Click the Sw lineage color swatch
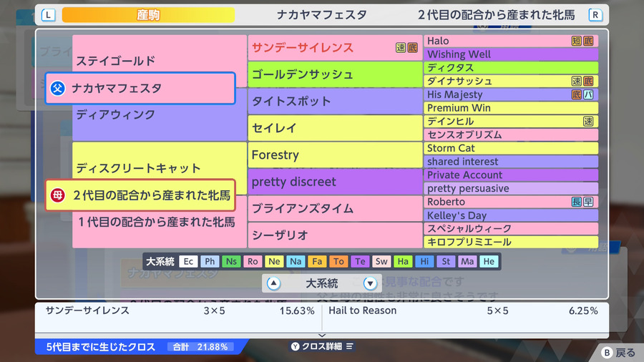This screenshot has width=644, height=362. pyautogui.click(x=381, y=261)
